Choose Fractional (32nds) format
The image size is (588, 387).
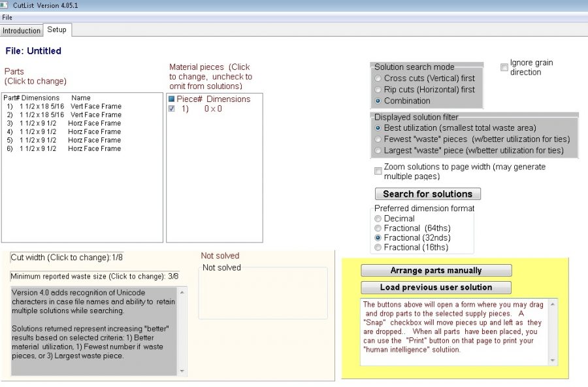coord(412,238)
